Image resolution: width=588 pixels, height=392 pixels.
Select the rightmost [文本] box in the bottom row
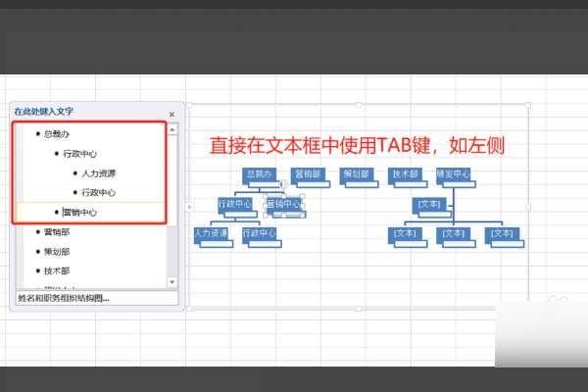click(x=502, y=233)
